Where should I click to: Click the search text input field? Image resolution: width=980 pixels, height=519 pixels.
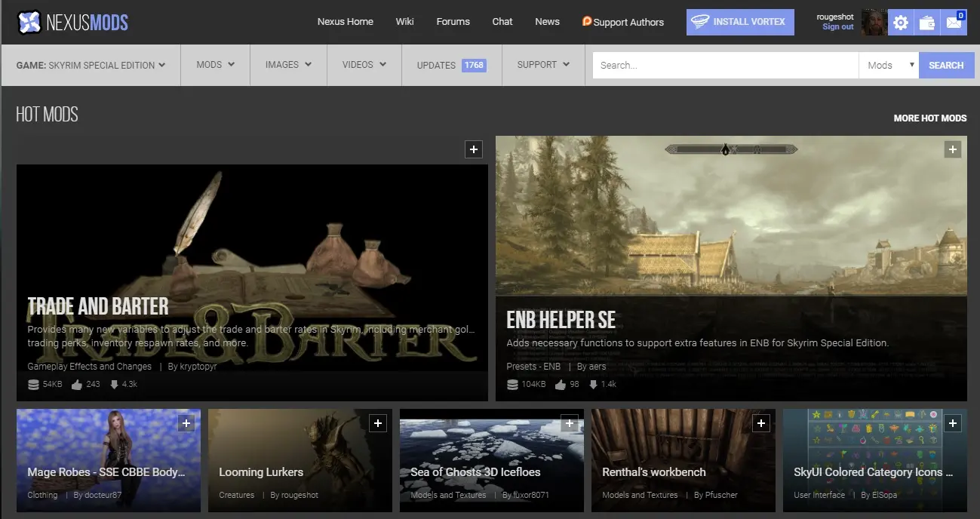tap(726, 66)
